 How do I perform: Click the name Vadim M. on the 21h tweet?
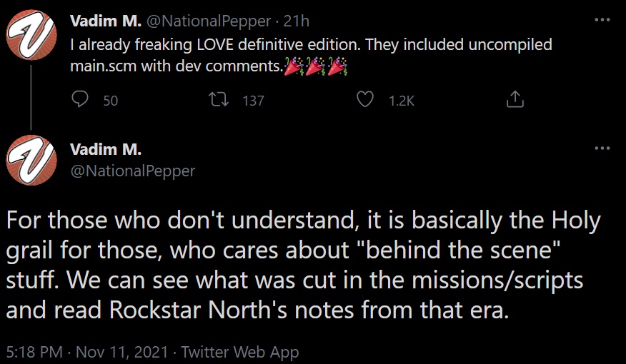tap(105, 21)
